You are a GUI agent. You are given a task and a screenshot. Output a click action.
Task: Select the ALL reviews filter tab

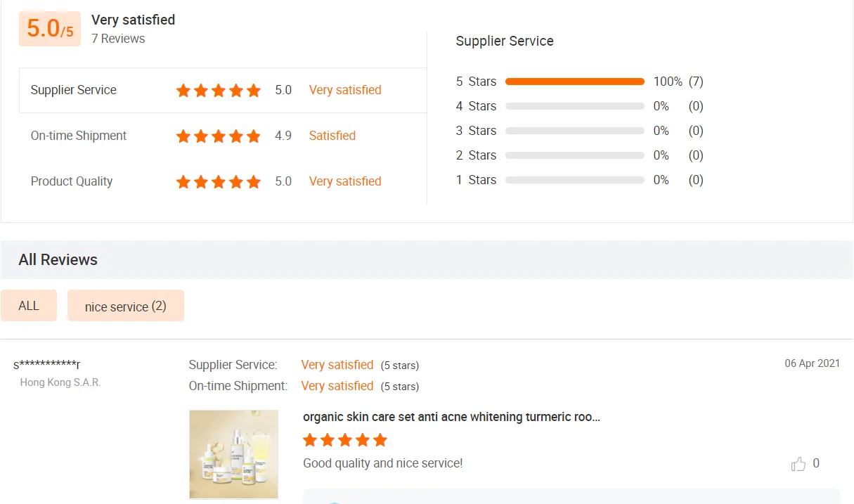pos(29,306)
